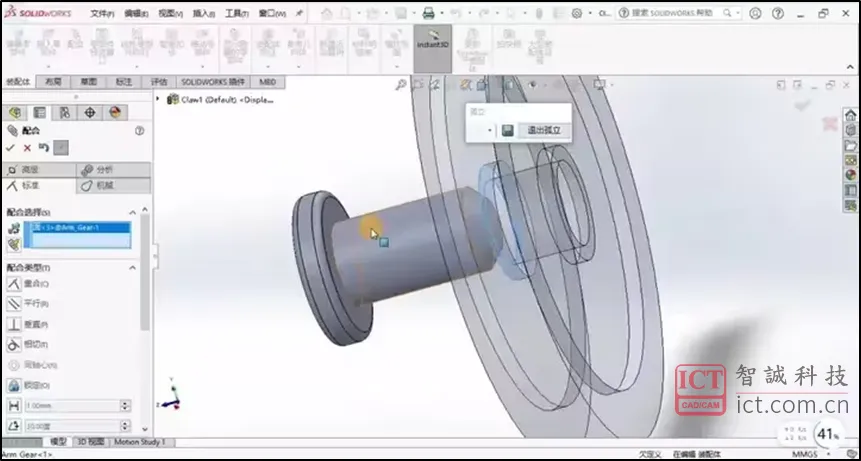This screenshot has width=861, height=461.
Task: Collapse the 配合类型 mate type section
Action: (x=132, y=268)
